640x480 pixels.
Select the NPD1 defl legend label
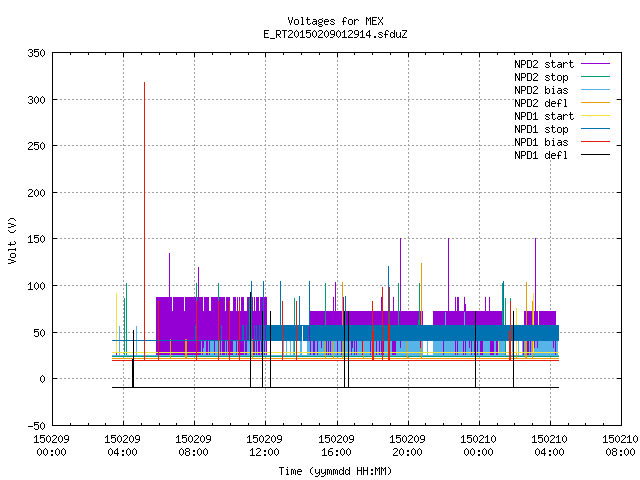point(541,156)
